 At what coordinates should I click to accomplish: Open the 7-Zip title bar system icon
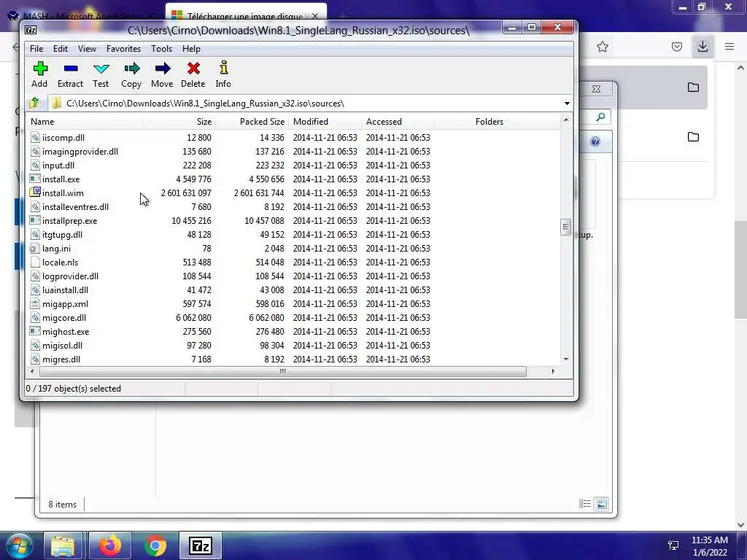(x=31, y=30)
